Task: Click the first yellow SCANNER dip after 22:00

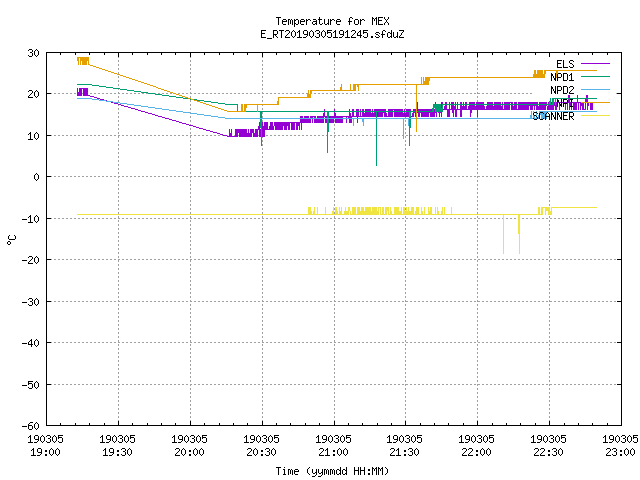Action: 503,235
